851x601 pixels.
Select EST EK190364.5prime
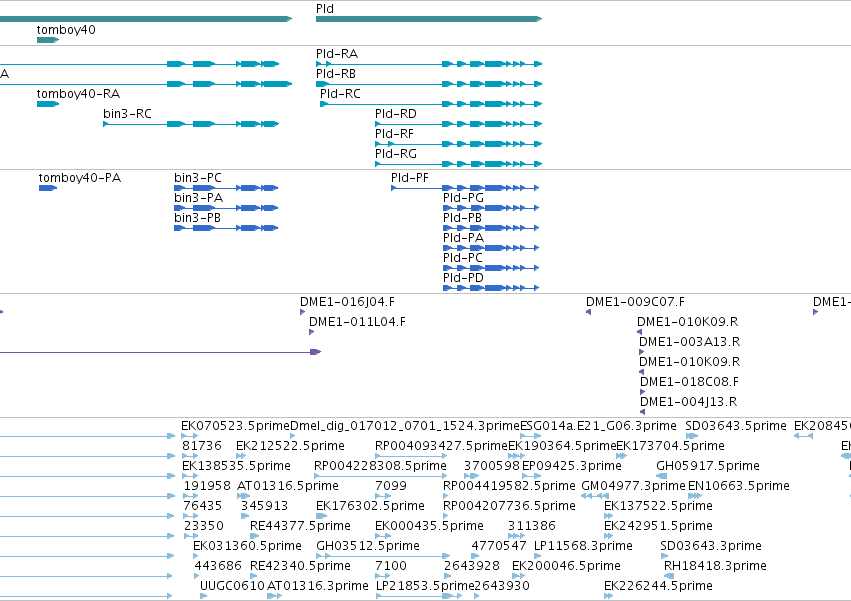point(516,456)
